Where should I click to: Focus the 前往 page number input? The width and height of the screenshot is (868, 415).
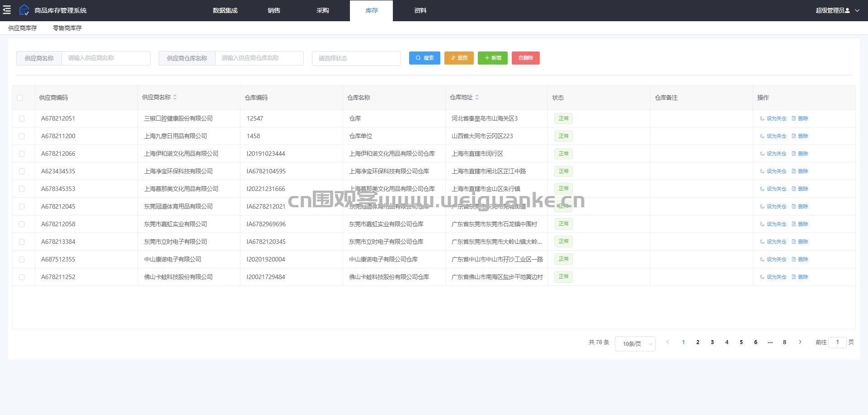[837, 342]
